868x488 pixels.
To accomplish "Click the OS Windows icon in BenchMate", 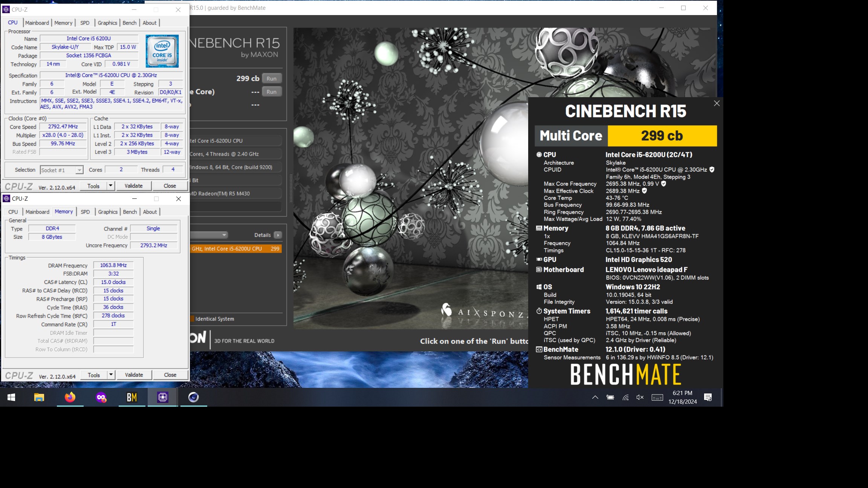I will pos(539,287).
